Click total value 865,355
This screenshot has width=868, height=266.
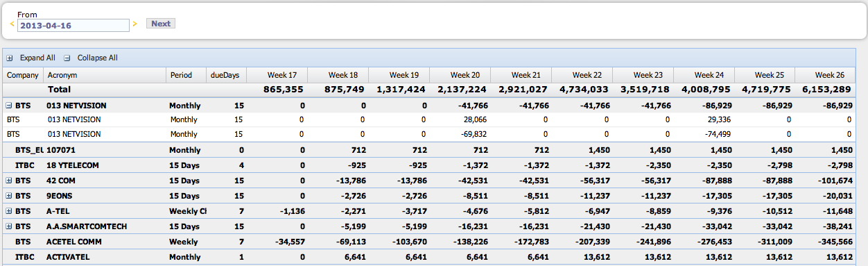coord(283,90)
